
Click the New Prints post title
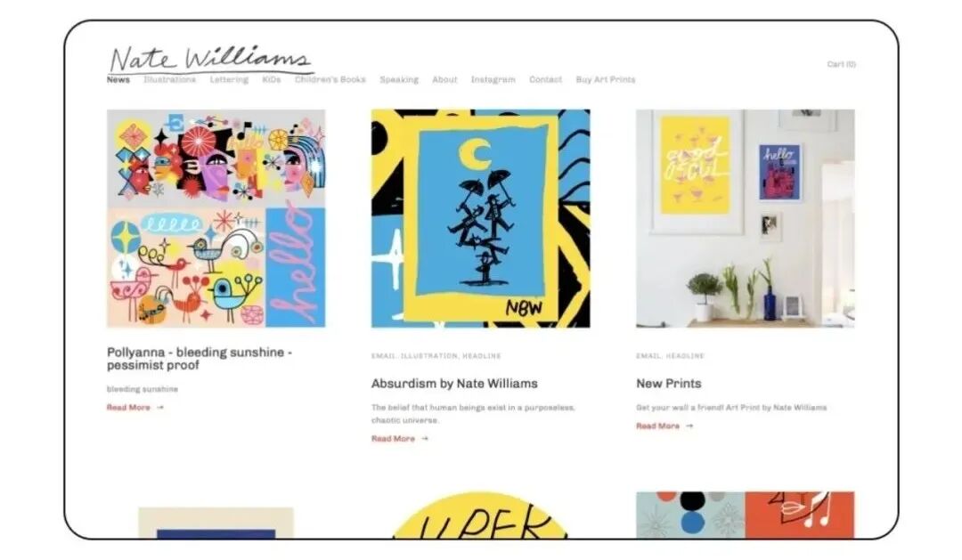(x=669, y=384)
